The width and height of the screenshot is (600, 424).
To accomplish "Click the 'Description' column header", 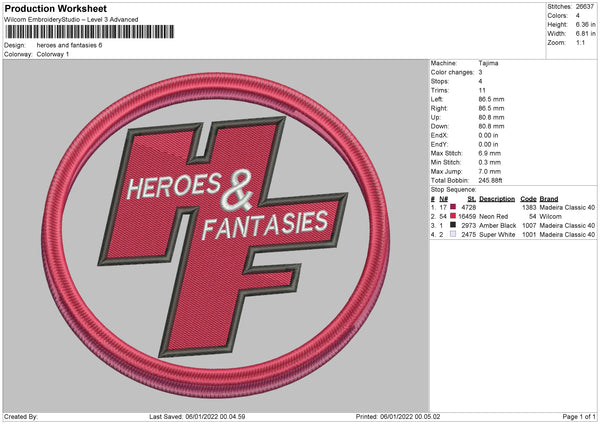I will pos(497,199).
